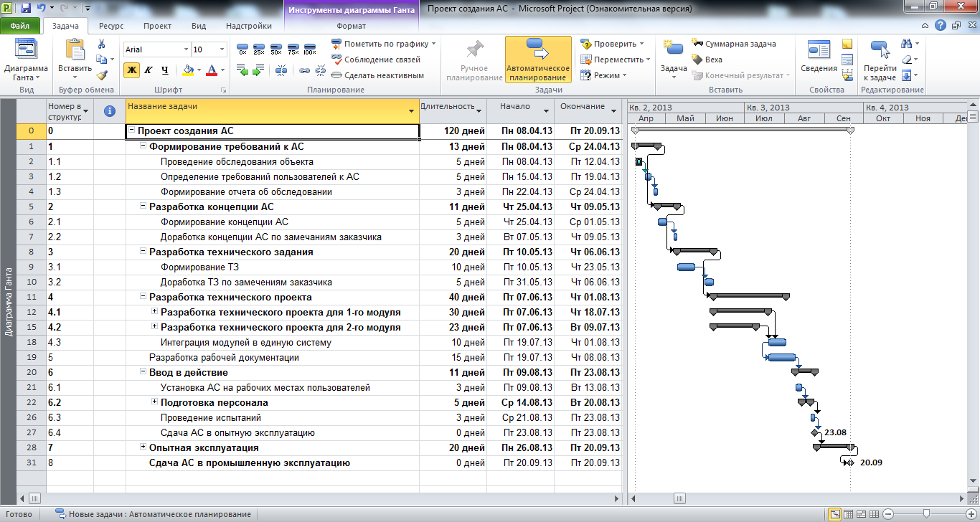Open Название задачи column filter dropdown
980x522 pixels.
[x=412, y=112]
